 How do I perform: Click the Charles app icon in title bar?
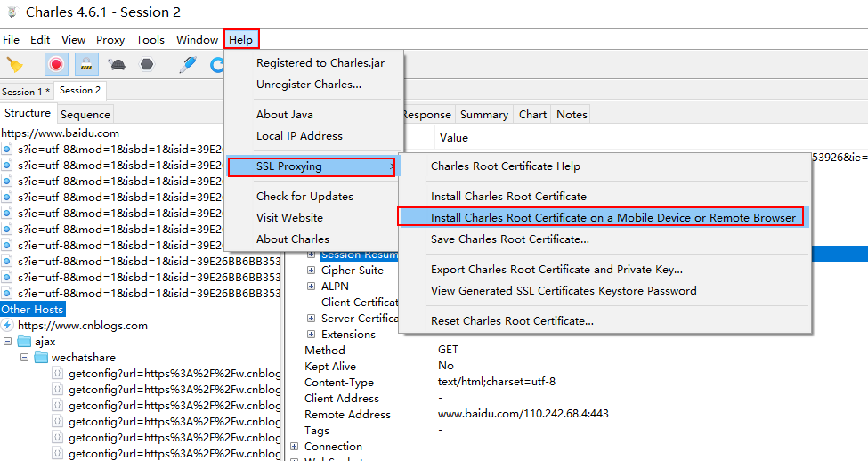tap(12, 12)
